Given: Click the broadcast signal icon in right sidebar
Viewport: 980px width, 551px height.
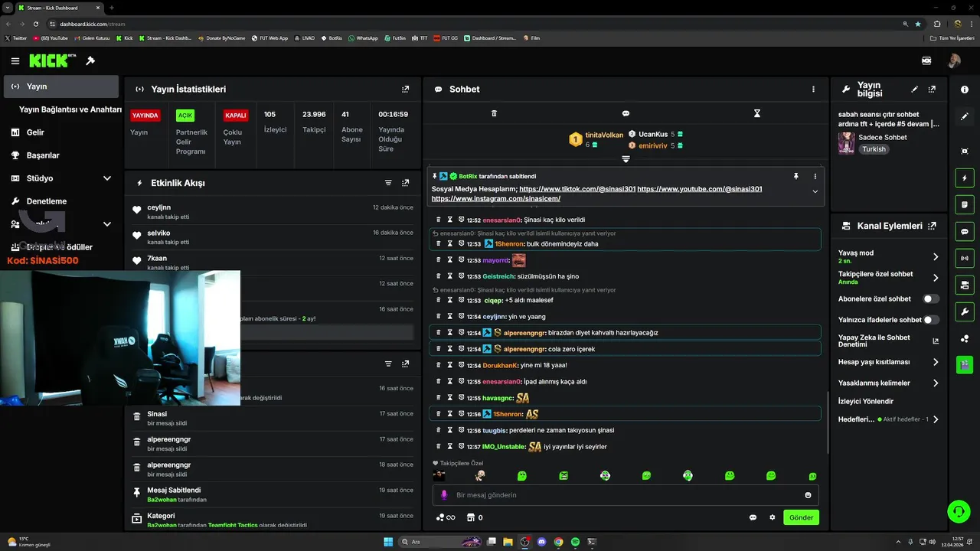Looking at the screenshot, I should (x=965, y=259).
